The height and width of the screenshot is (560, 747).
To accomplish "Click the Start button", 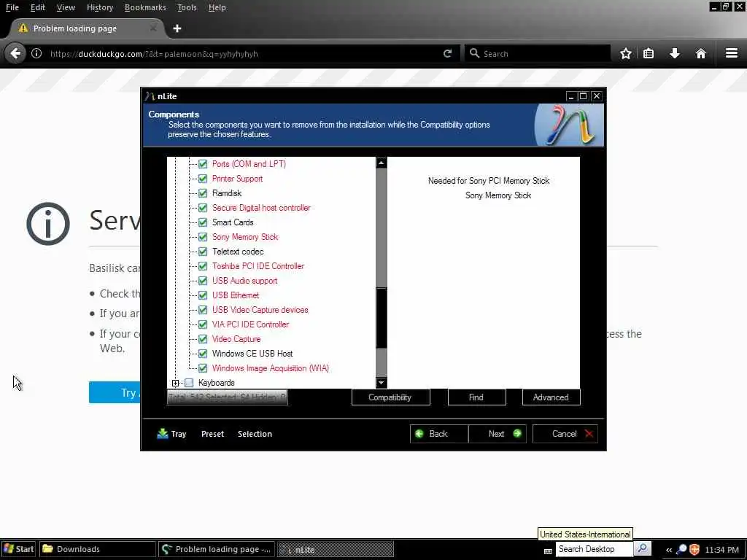I will click(19, 549).
